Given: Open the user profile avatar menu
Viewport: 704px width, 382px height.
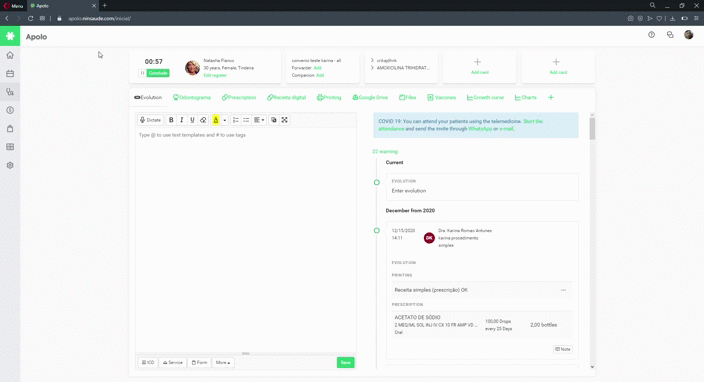Looking at the screenshot, I should click(689, 35).
